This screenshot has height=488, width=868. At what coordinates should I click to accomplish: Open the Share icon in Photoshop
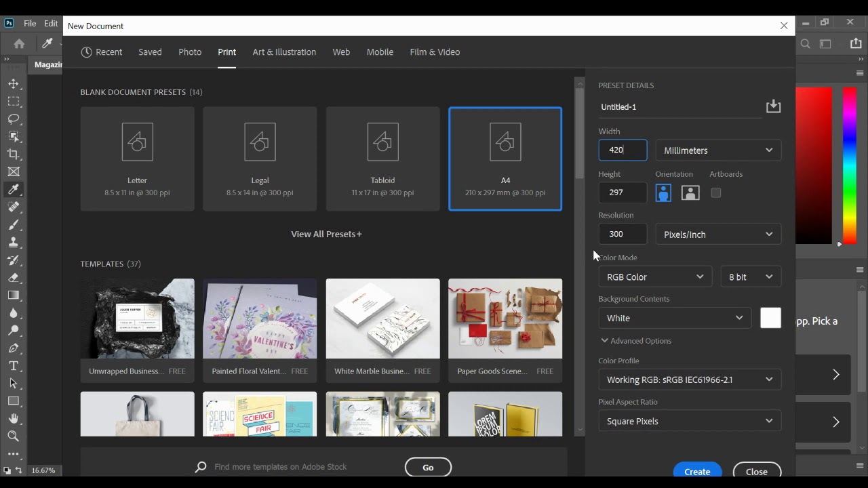coord(855,43)
